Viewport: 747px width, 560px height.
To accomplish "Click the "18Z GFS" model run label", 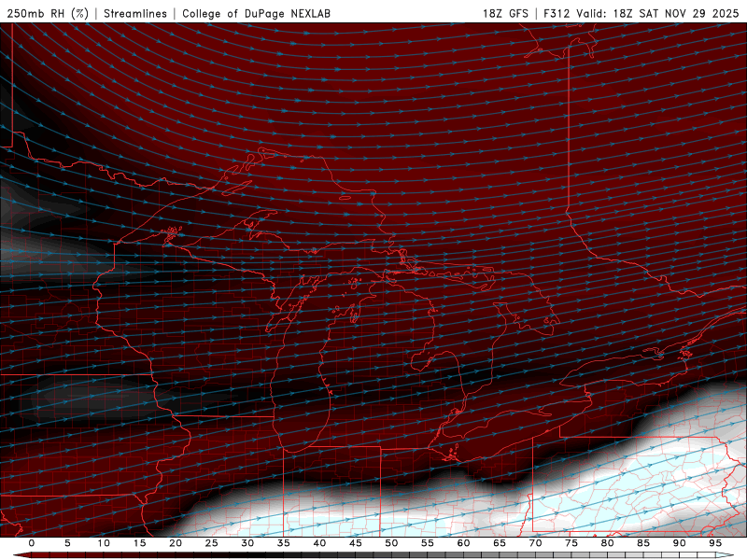I will click(x=505, y=13).
